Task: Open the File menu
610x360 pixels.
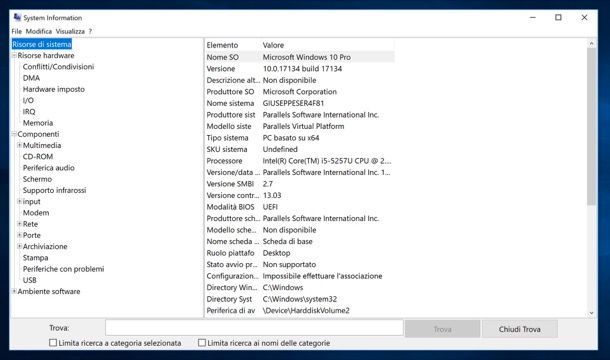Action: (x=17, y=32)
